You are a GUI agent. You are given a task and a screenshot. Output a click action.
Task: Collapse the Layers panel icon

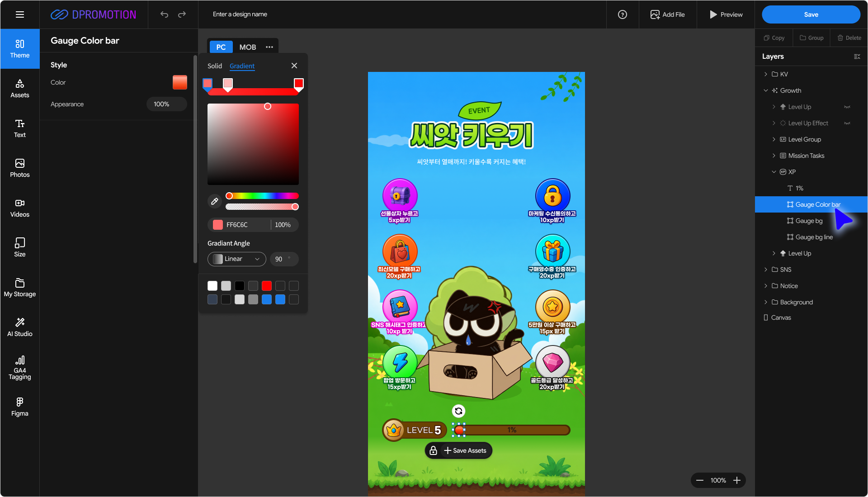857,57
